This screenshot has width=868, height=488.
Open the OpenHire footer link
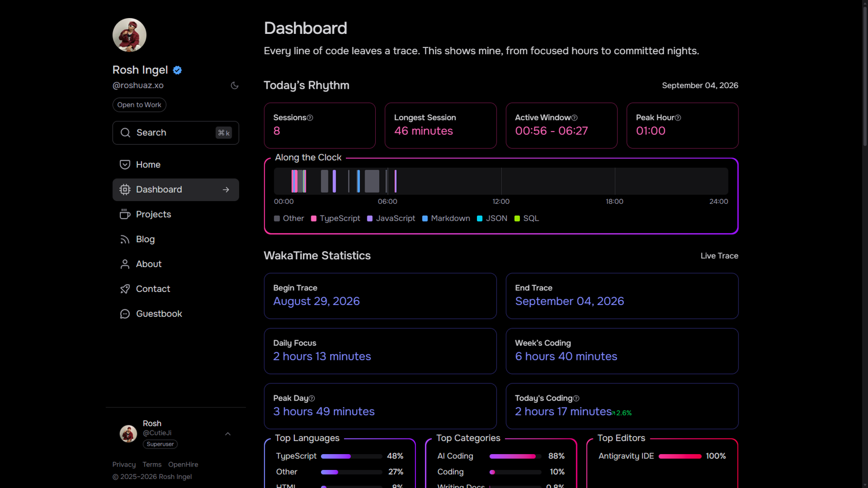click(x=183, y=464)
